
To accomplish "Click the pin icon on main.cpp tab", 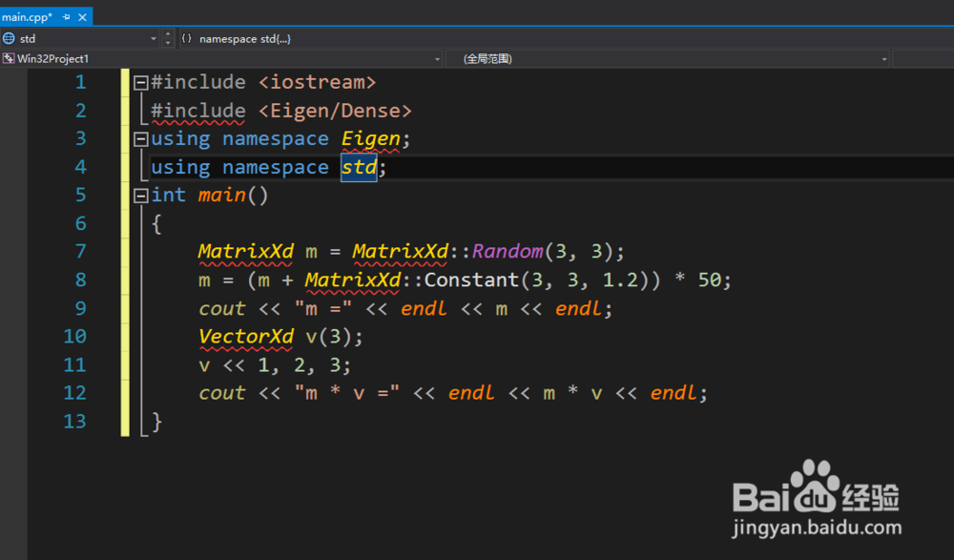I will tap(66, 17).
